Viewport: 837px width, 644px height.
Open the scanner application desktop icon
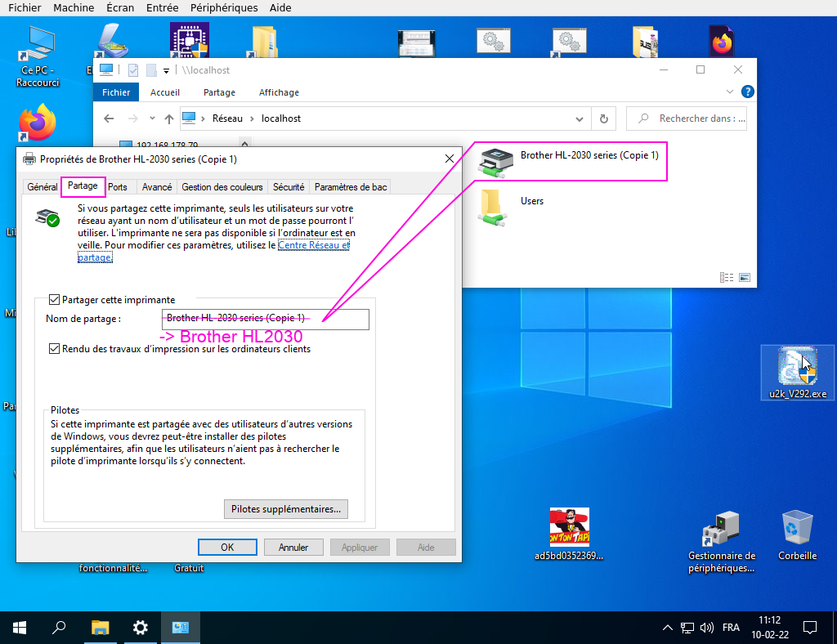tap(112, 41)
